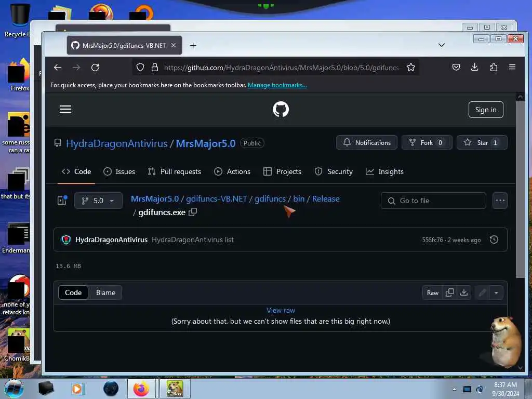Select the Code view toggle
Viewport: 532px width, 399px height.
click(73, 292)
